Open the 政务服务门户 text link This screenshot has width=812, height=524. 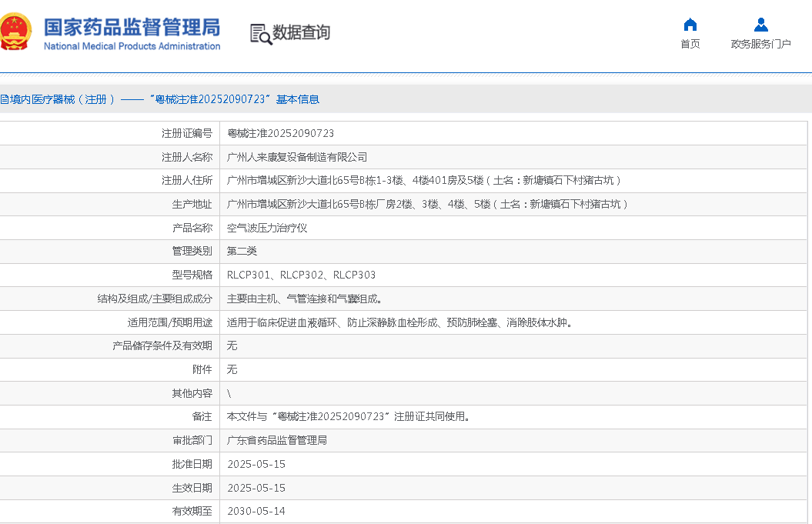[760, 44]
